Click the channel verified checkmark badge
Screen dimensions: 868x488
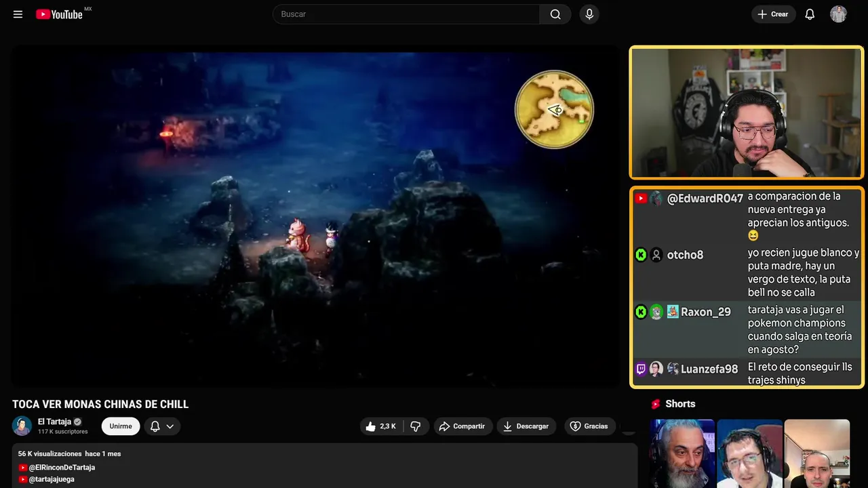(x=77, y=422)
